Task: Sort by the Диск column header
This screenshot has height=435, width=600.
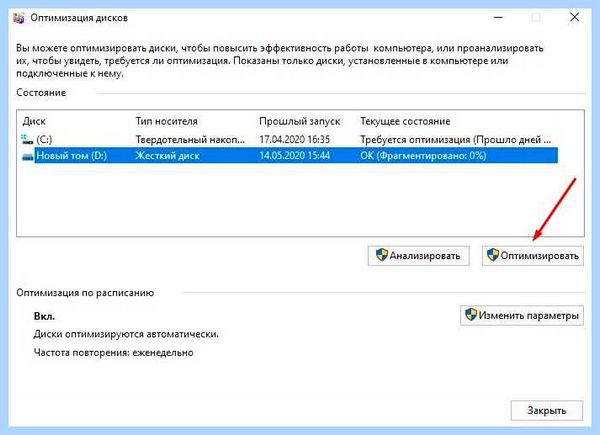Action: pyautogui.click(x=34, y=121)
